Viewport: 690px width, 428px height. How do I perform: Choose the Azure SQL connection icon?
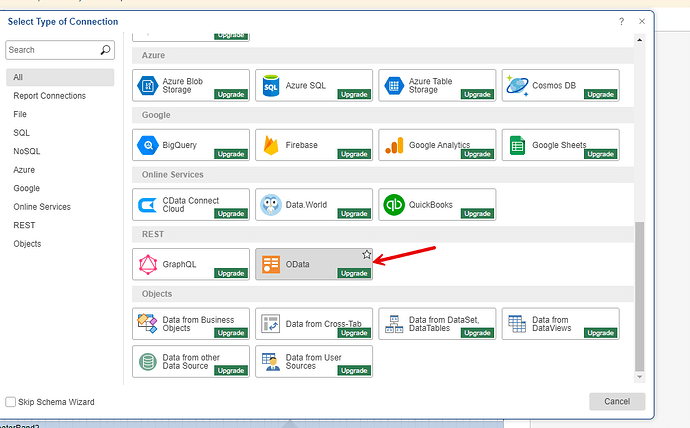tap(271, 85)
